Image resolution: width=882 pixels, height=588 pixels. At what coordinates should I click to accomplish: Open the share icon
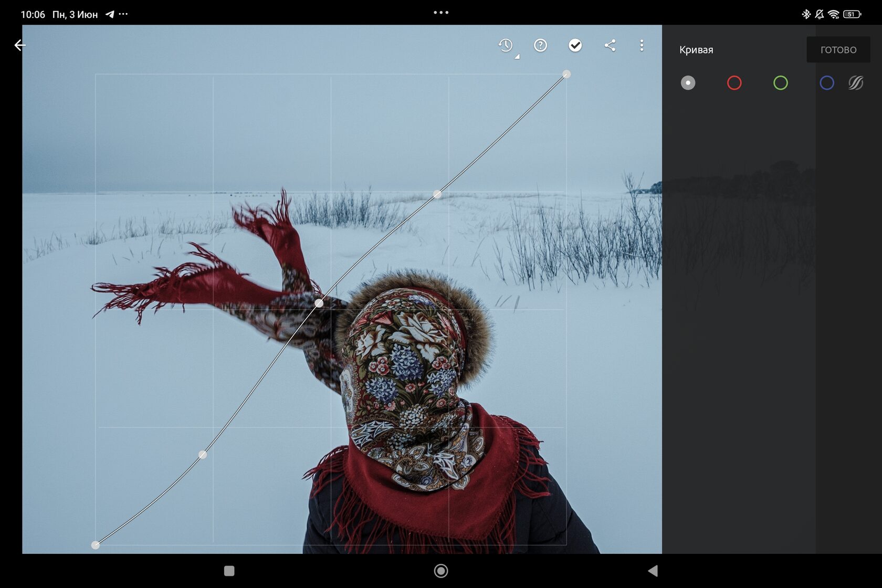tap(610, 45)
